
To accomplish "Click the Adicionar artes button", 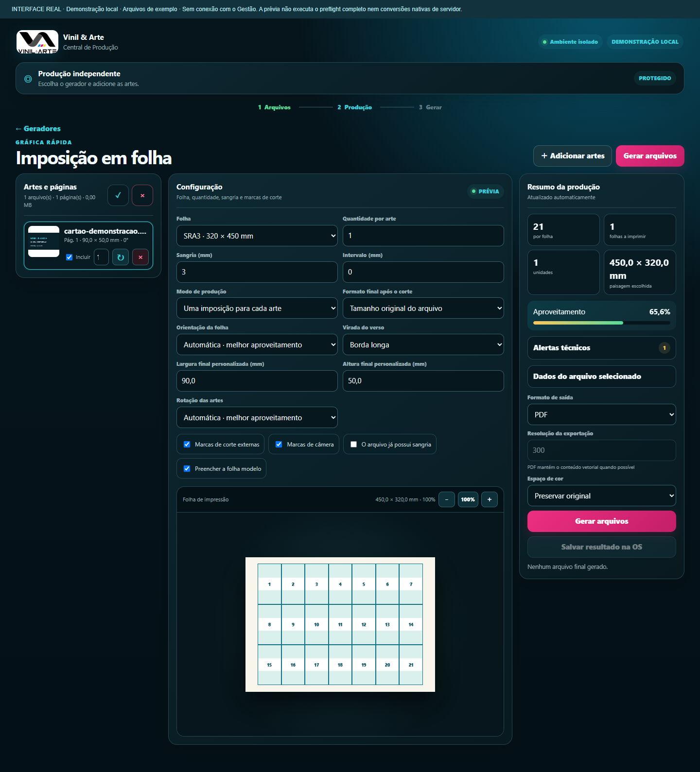I will pos(573,156).
